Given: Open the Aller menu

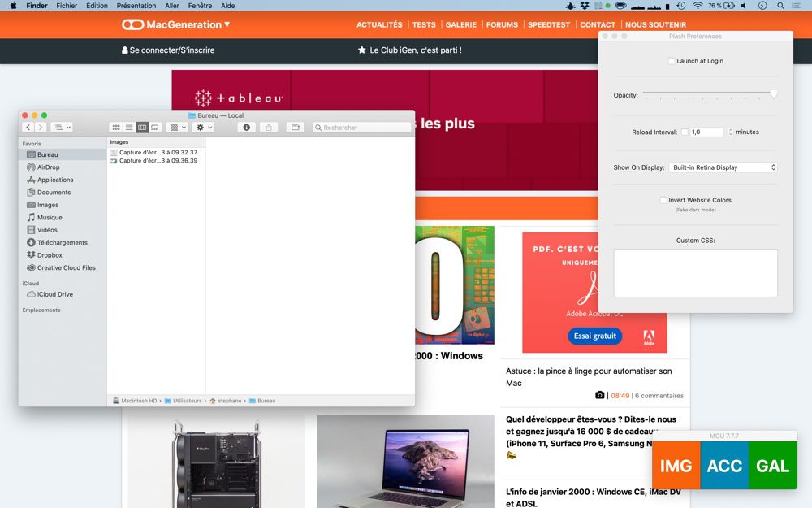Looking at the screenshot, I should [172, 6].
